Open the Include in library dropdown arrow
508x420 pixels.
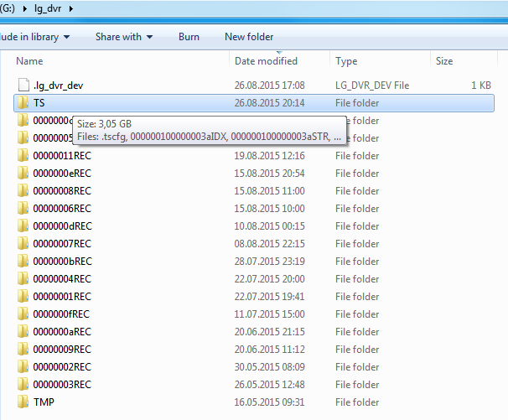tap(66, 37)
